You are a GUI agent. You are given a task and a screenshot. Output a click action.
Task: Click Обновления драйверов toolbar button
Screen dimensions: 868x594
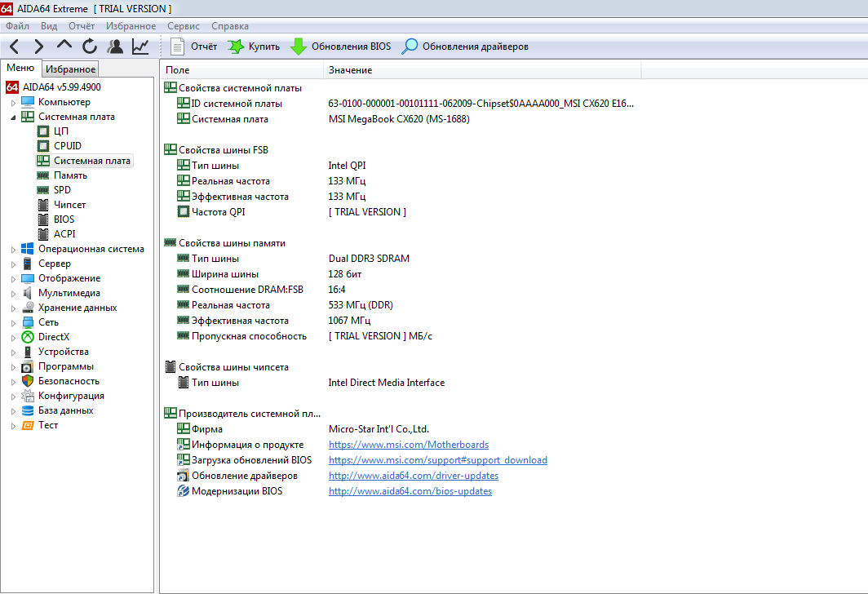click(464, 47)
